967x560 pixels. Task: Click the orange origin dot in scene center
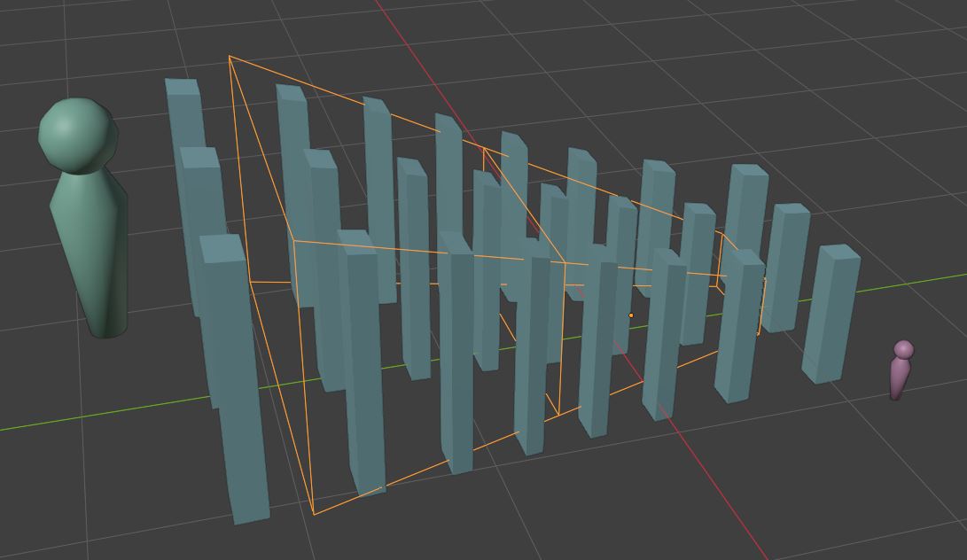coord(631,315)
